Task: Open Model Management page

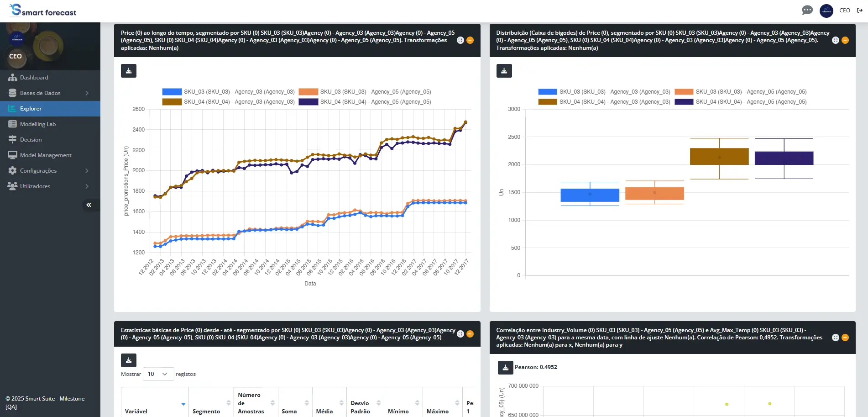Action: pos(46,155)
